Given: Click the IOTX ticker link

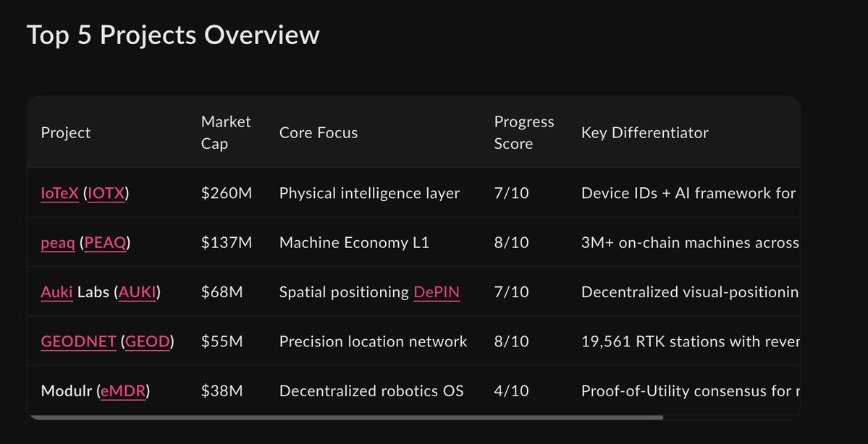Looking at the screenshot, I should (106, 194).
